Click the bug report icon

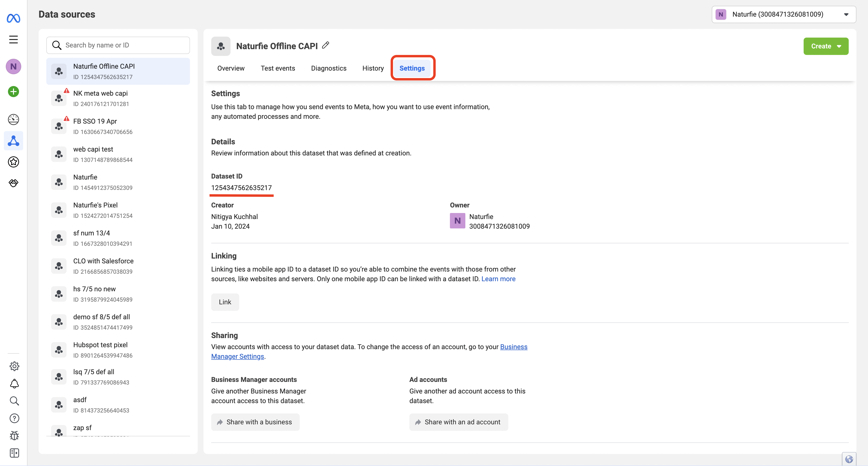click(x=14, y=436)
